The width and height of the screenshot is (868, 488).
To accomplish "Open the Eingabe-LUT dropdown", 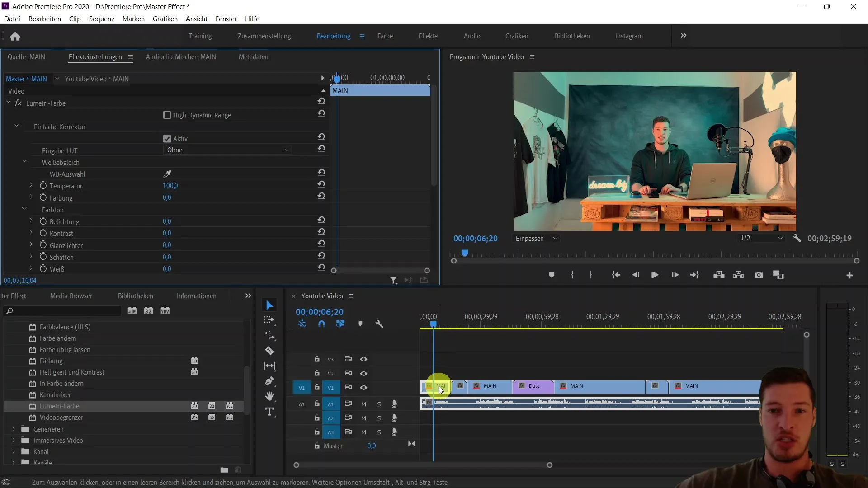I will pyautogui.click(x=227, y=150).
